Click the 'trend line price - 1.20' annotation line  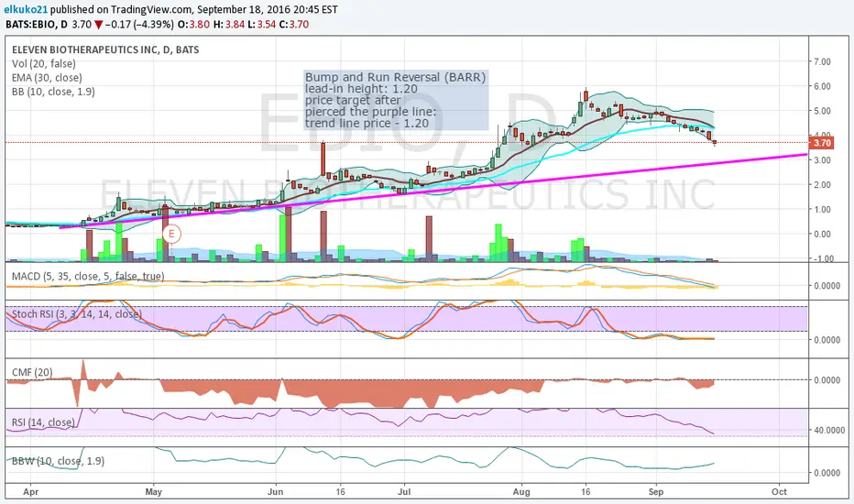tap(367, 123)
